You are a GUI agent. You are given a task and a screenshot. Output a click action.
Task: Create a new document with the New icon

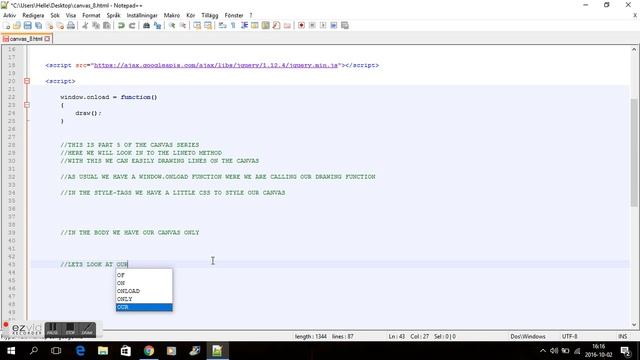pyautogui.click(x=7, y=25)
